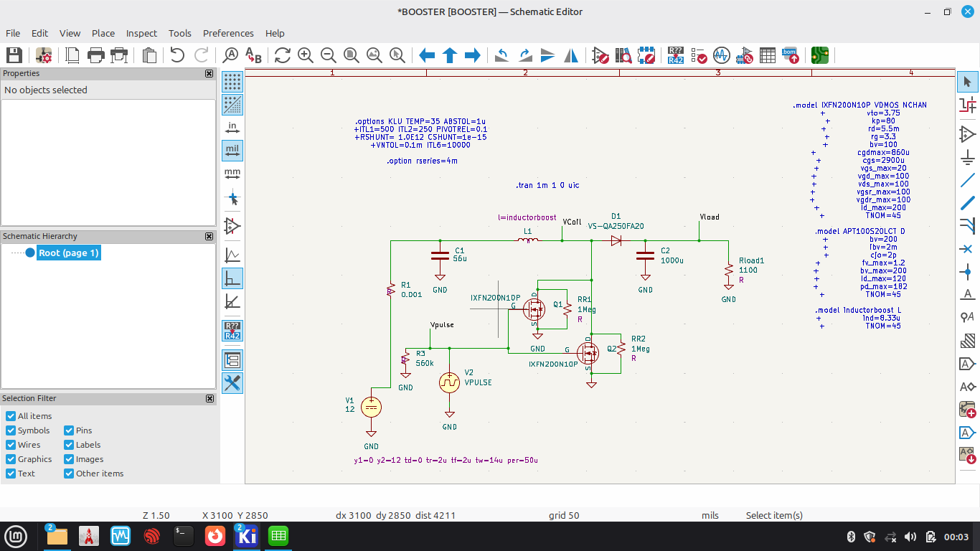Open the terminal from the taskbar

[183, 536]
